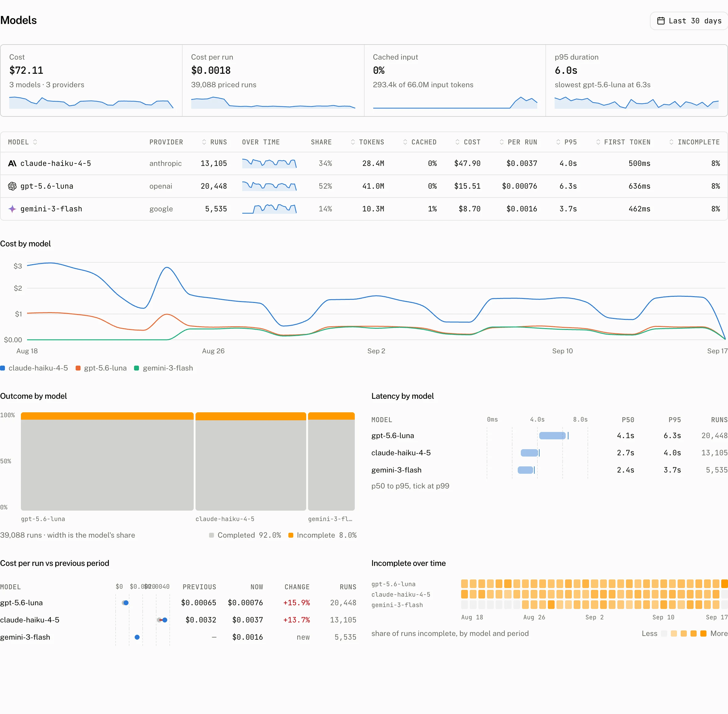Click claude-haiku-4-5 latency range bar
This screenshot has width=728, height=714.
[529, 453]
